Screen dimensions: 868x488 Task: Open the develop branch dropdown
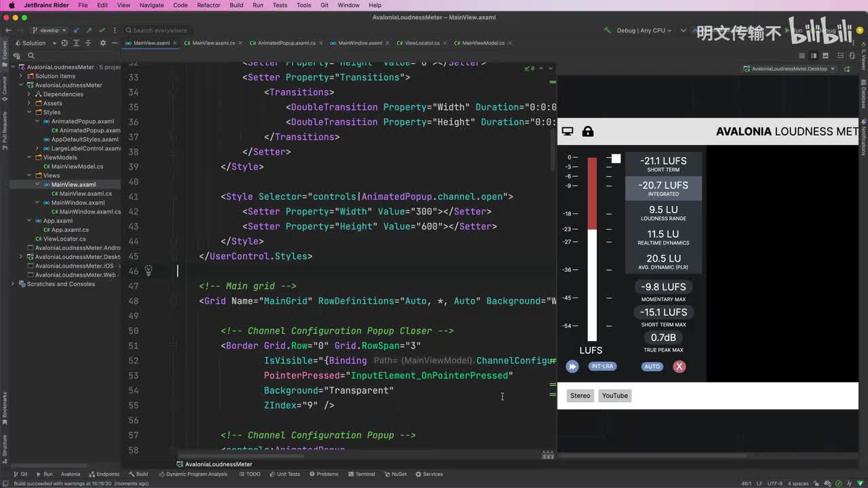[x=50, y=30]
